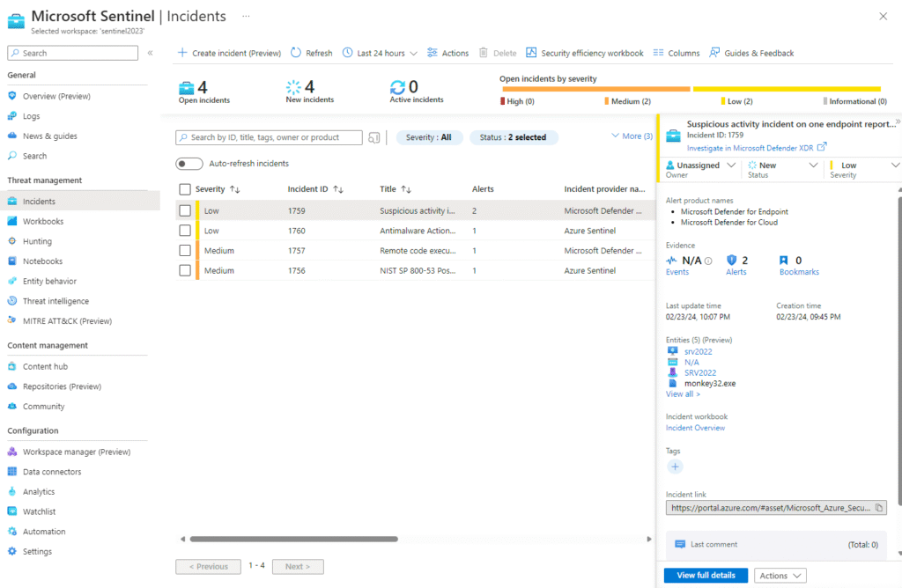The height and width of the screenshot is (588, 902).
Task: Go to Logs in sidebar
Action: [31, 116]
